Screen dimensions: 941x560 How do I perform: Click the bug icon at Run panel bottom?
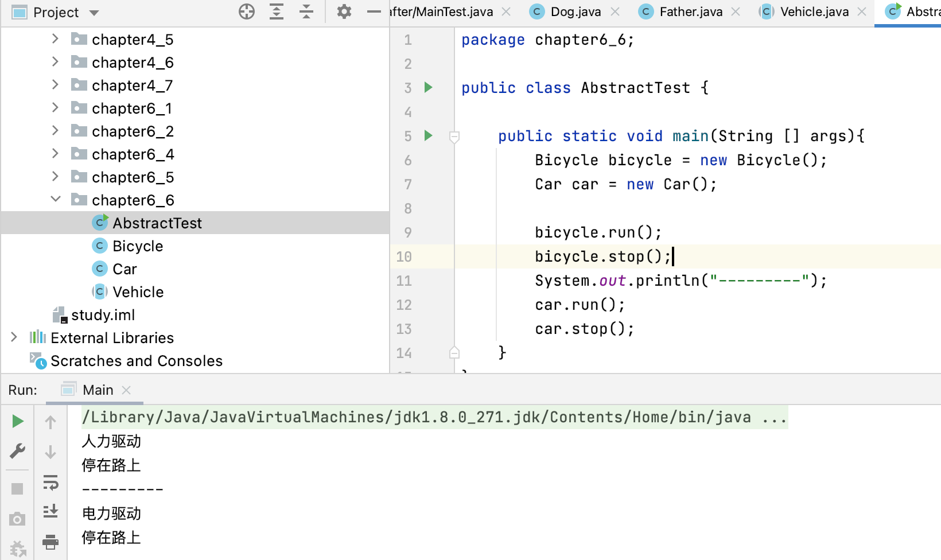pyautogui.click(x=18, y=549)
